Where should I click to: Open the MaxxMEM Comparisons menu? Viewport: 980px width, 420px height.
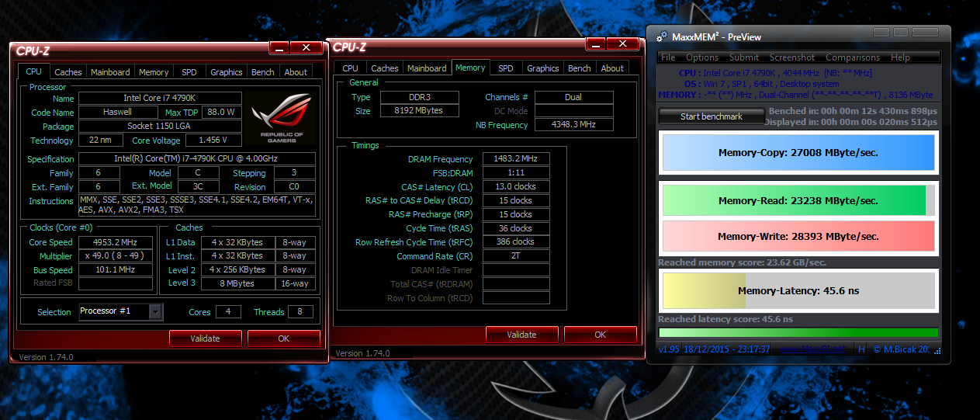(x=853, y=57)
